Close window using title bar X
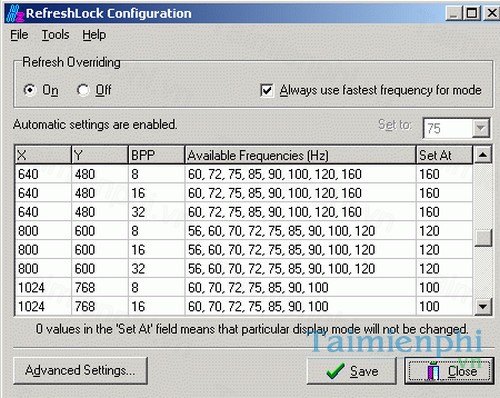The width and height of the screenshot is (500, 398). pos(492,14)
